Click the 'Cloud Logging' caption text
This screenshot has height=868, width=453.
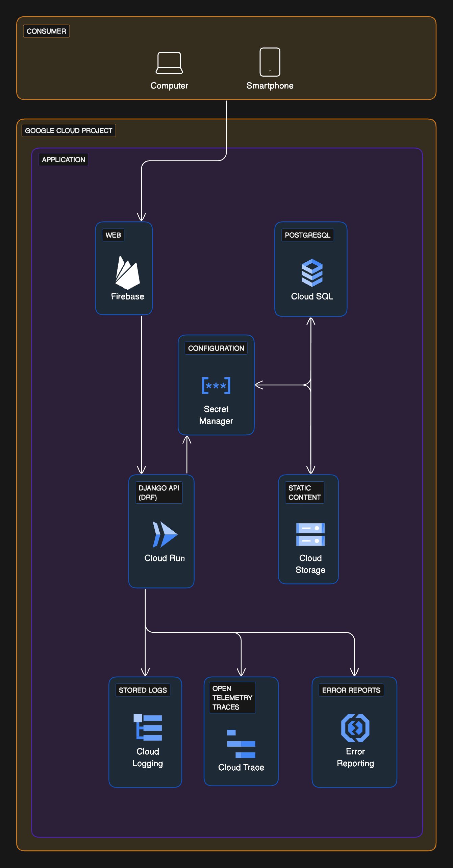[x=148, y=757]
